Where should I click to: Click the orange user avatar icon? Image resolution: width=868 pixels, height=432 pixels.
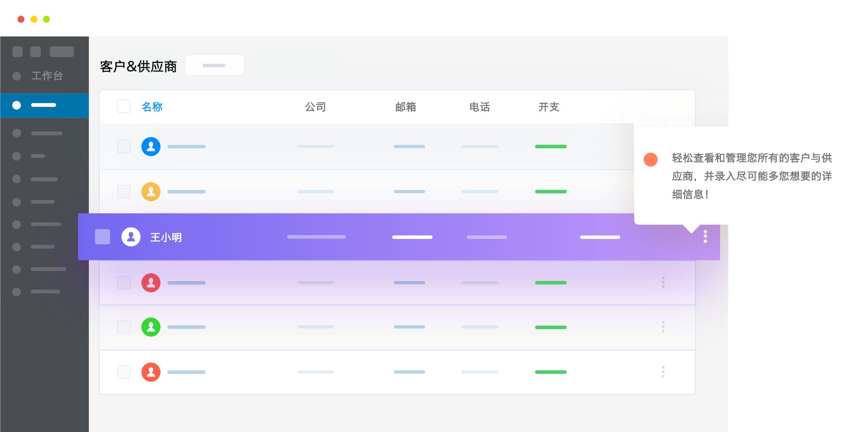pyautogui.click(x=151, y=192)
